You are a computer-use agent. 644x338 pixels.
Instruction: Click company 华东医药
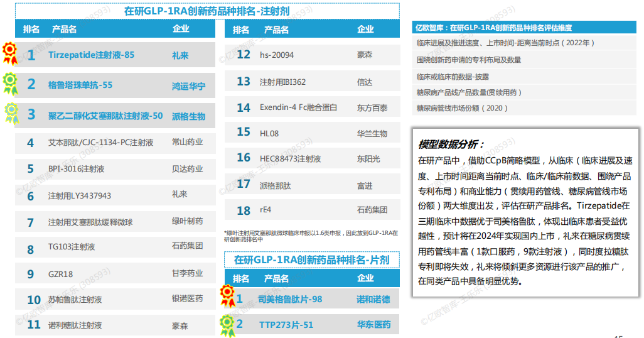(x=373, y=325)
